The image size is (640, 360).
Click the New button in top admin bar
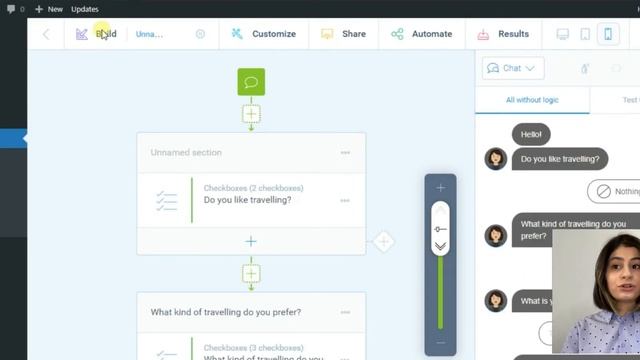pyautogui.click(x=49, y=9)
